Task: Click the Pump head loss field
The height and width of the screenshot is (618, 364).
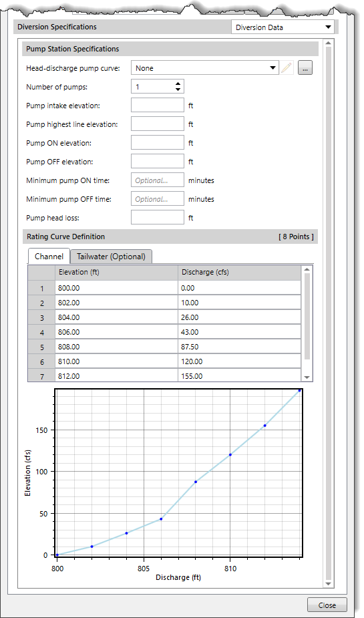Action: coord(158,218)
